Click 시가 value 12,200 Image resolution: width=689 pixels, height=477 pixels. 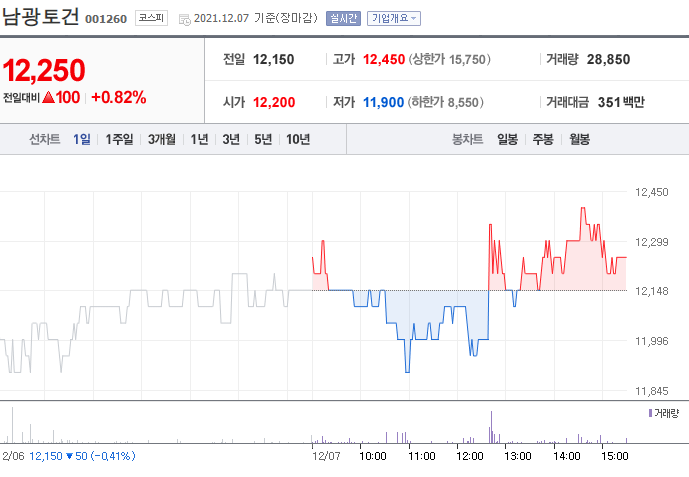pos(274,102)
